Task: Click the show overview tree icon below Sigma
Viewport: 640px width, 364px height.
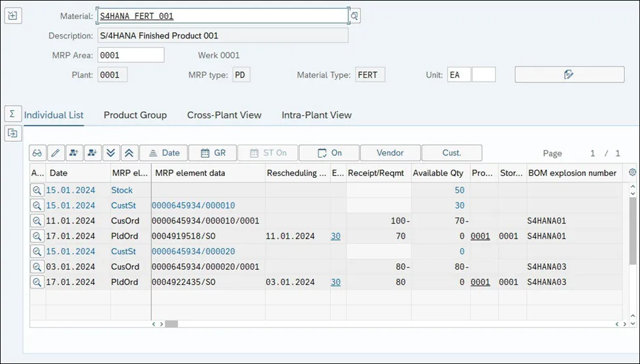Action: point(12,133)
